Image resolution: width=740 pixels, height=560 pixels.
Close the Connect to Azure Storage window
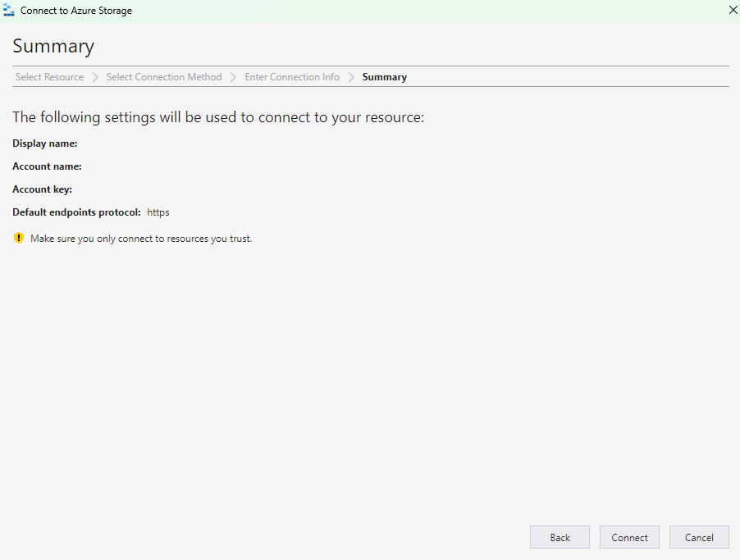(x=733, y=10)
